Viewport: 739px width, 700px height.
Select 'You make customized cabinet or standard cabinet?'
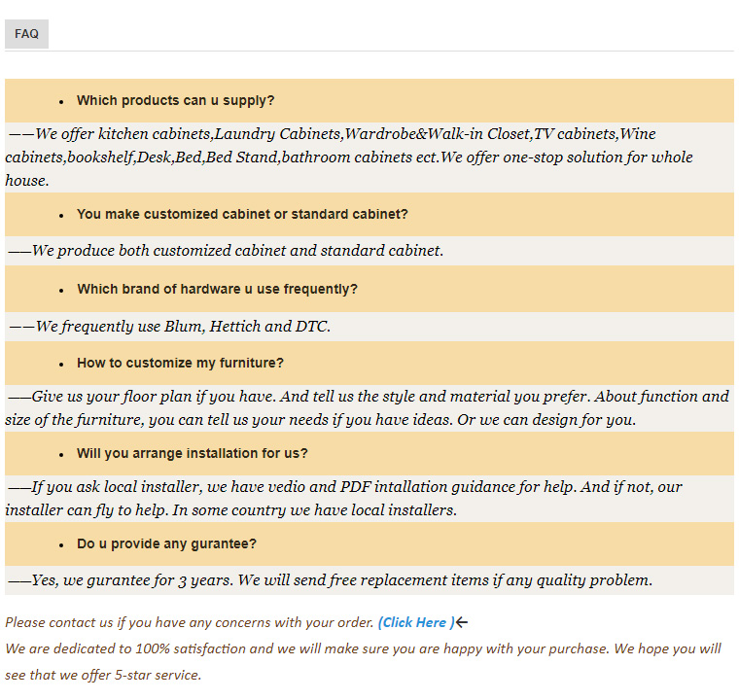click(242, 214)
